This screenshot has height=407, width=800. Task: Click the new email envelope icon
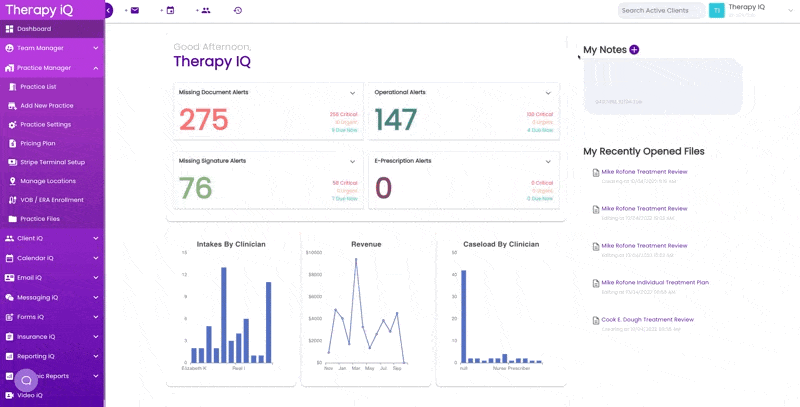135,10
